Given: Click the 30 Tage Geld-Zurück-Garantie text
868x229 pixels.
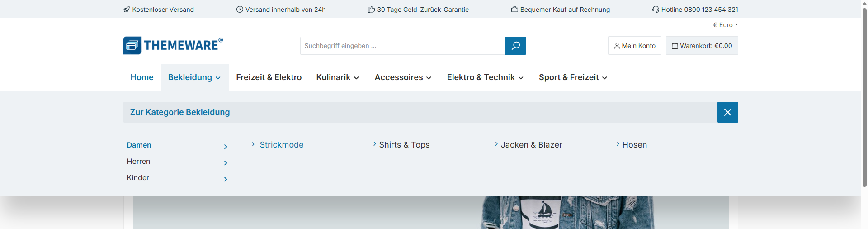Looking at the screenshot, I should 423,10.
